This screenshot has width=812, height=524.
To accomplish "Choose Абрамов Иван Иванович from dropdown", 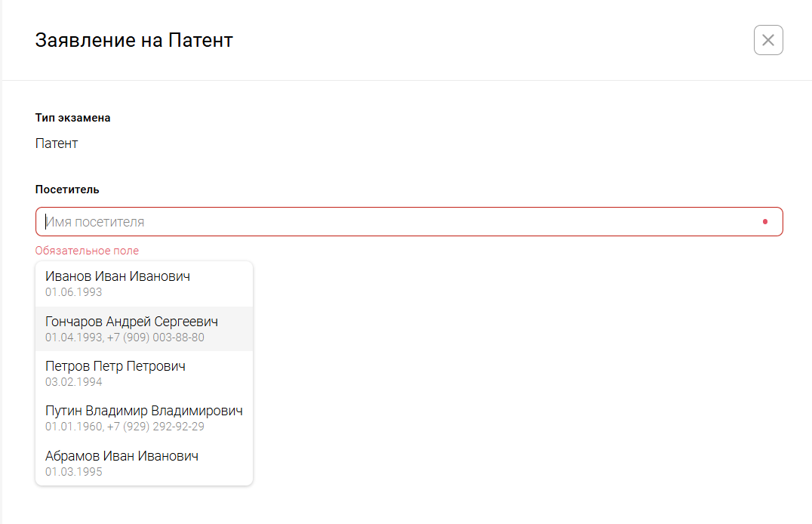I will click(121, 456).
